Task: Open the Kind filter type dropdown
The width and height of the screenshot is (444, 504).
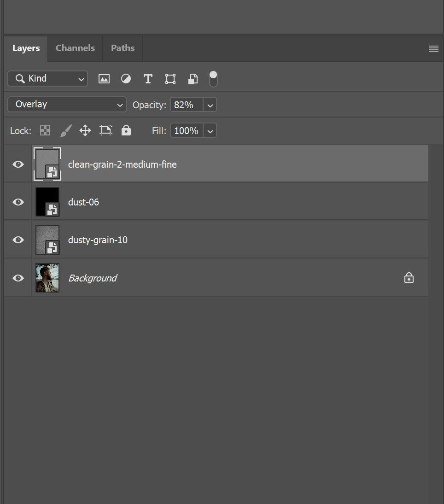Action: tap(47, 79)
